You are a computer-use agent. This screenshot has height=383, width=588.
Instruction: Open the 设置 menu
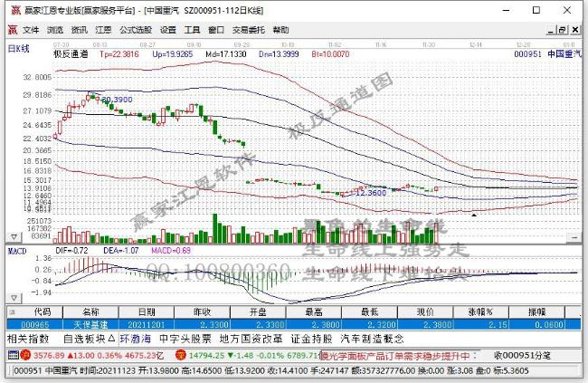168,30
